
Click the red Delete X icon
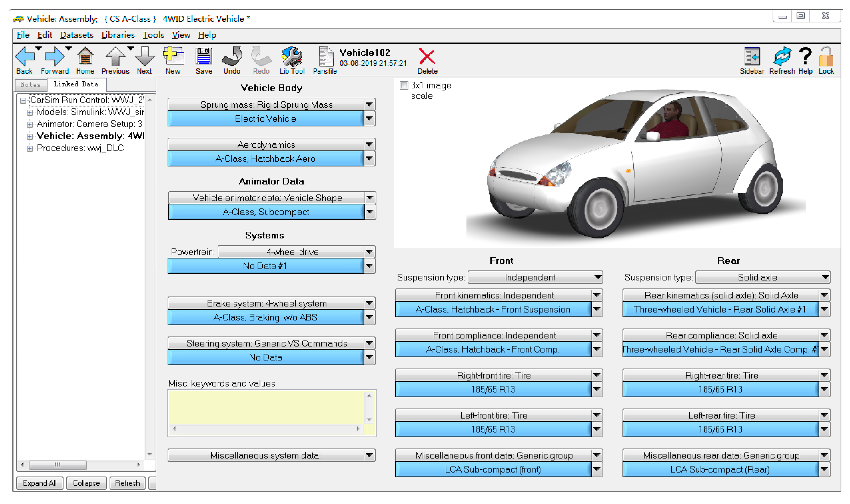(x=427, y=57)
